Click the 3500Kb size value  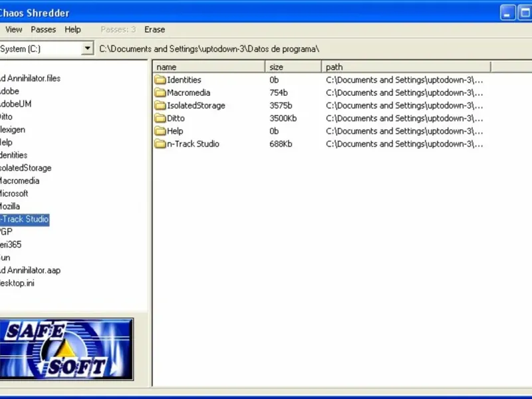tap(283, 118)
